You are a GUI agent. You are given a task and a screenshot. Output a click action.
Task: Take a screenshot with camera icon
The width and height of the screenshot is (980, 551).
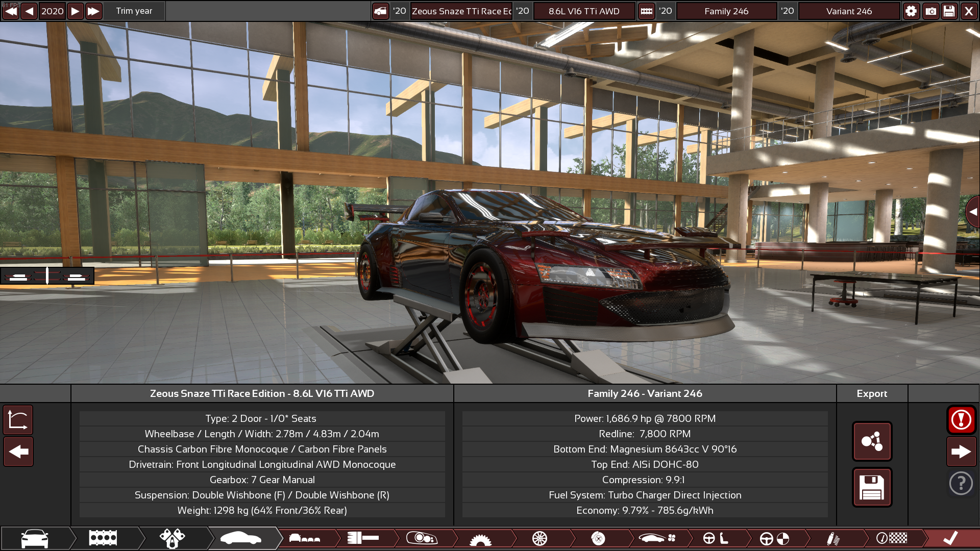930,11
